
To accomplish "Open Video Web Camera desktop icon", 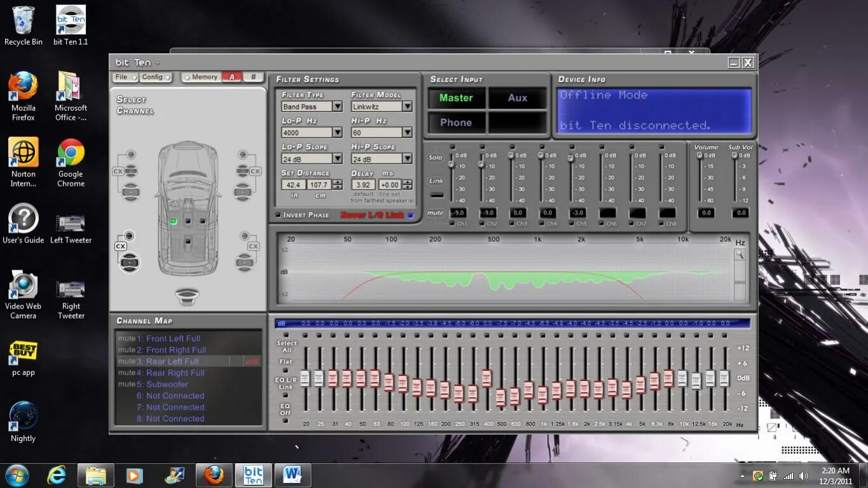I will (x=24, y=294).
